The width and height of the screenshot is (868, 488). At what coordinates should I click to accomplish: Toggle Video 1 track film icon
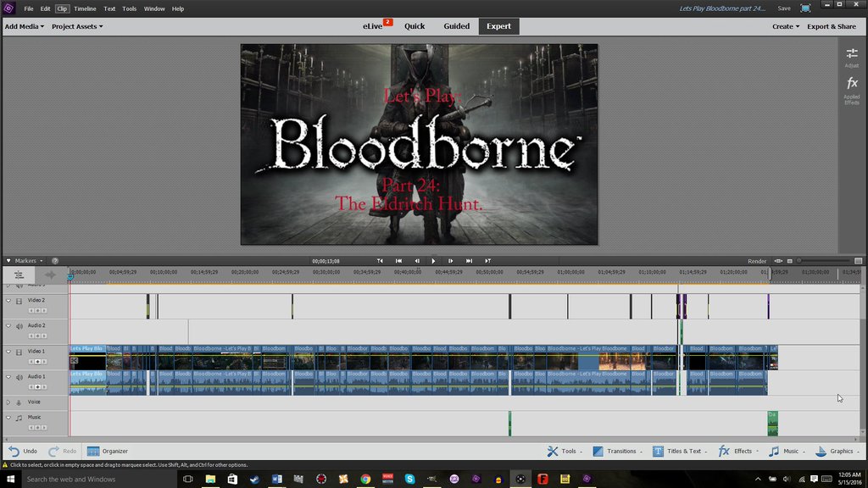[x=19, y=352]
